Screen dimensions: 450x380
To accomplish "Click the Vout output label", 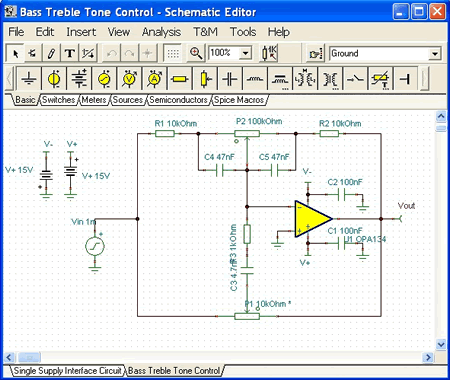I will (x=406, y=206).
